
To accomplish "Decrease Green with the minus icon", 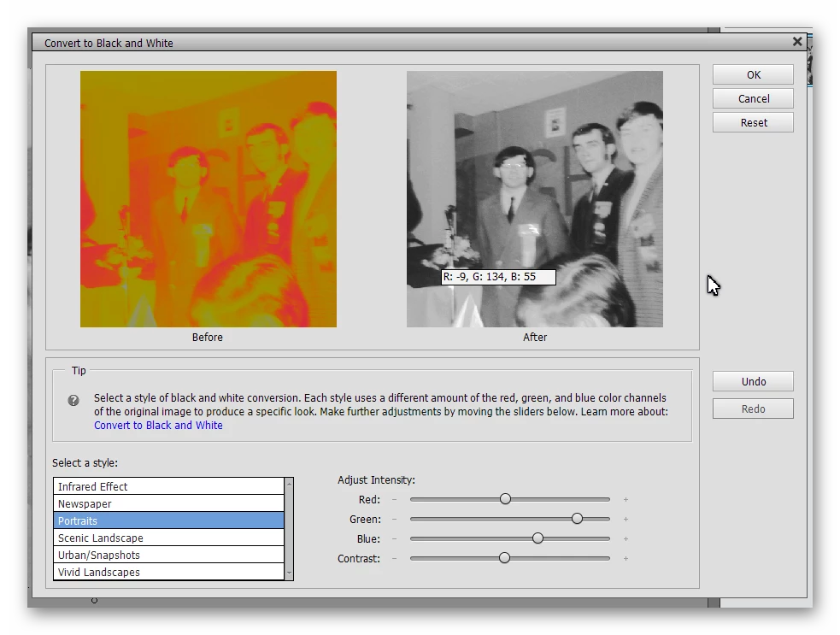I will click(x=394, y=520).
